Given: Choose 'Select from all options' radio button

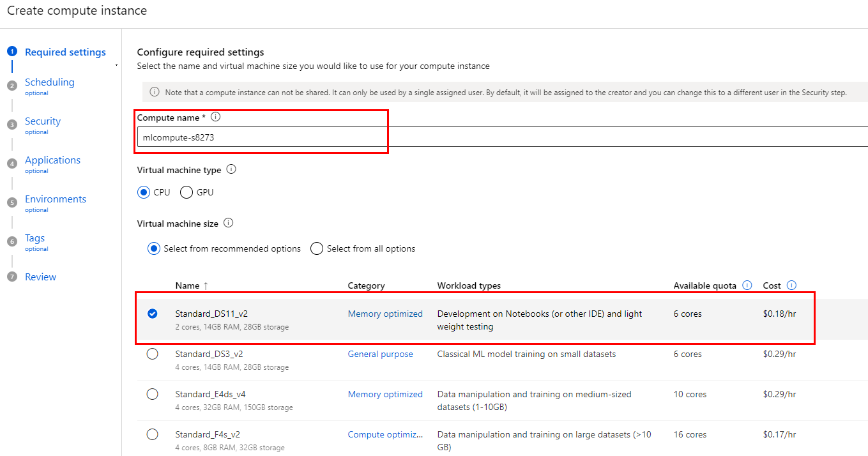Looking at the screenshot, I should pyautogui.click(x=317, y=249).
